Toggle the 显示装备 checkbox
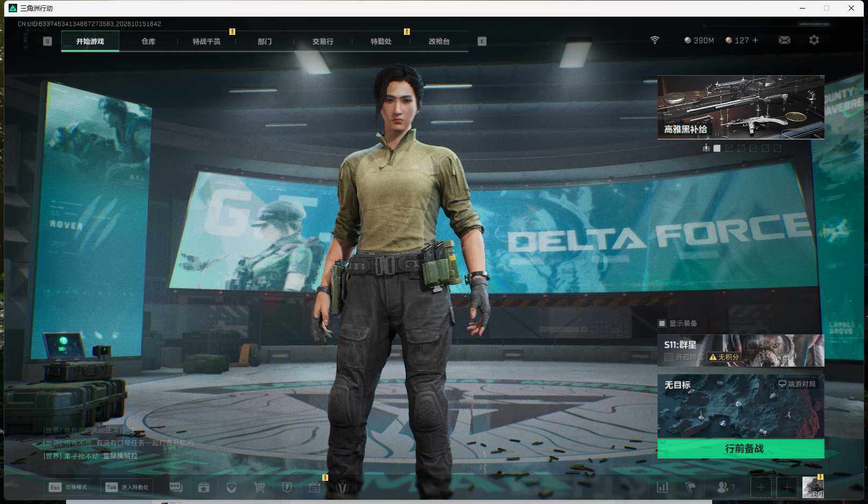Viewport: 868px width, 504px height. coord(662,323)
